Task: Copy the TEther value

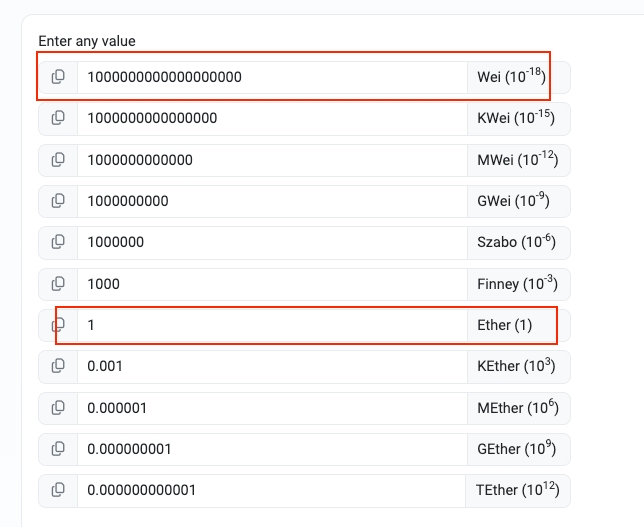Action: [x=58, y=490]
